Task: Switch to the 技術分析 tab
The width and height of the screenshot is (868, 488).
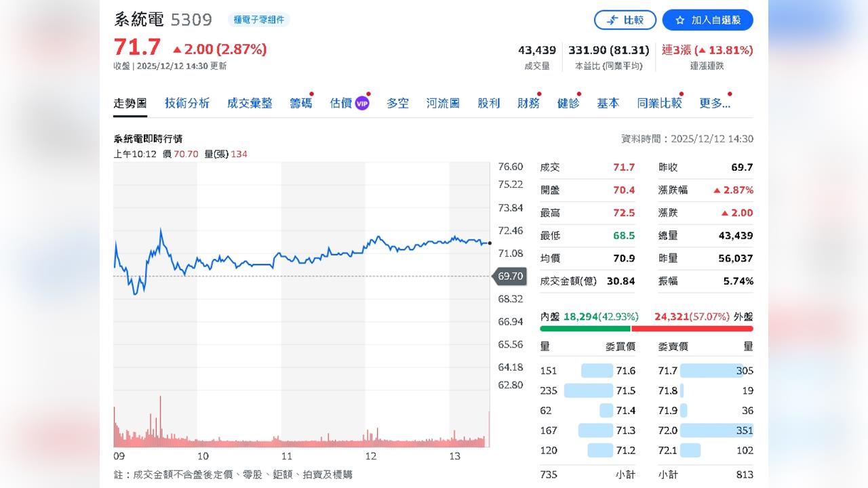Action: click(187, 103)
